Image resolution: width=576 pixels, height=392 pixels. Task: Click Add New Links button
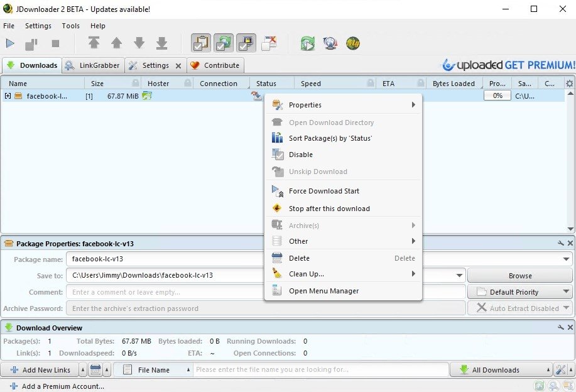(x=40, y=370)
